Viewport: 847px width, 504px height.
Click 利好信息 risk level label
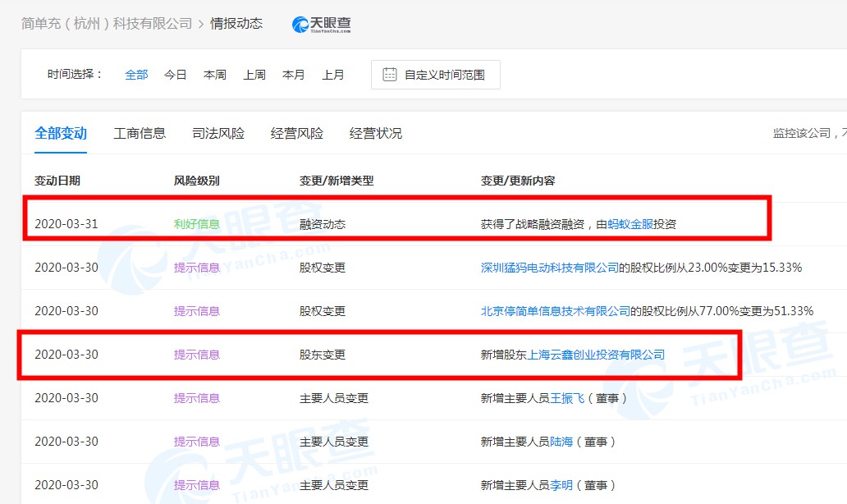pos(197,224)
